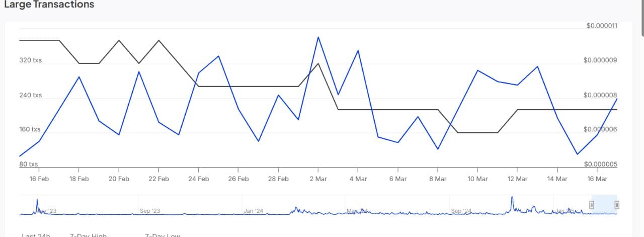
Task: Click the 7-Day High label
Action: 88,235
